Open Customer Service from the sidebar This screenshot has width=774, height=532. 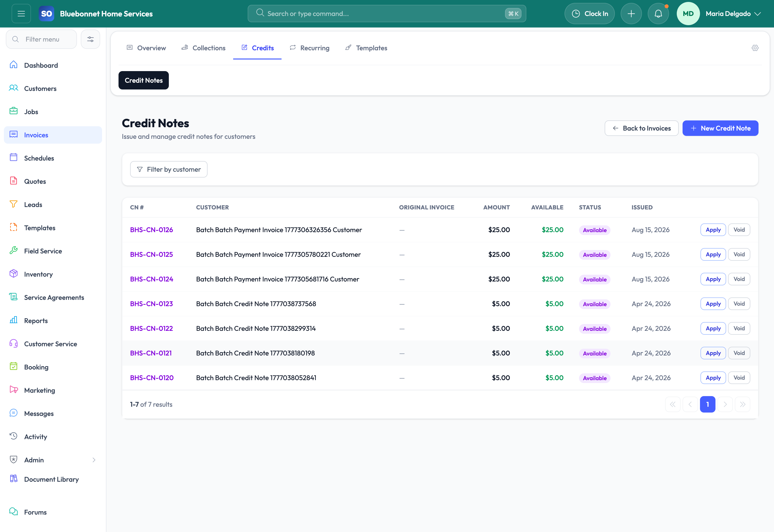53,344
